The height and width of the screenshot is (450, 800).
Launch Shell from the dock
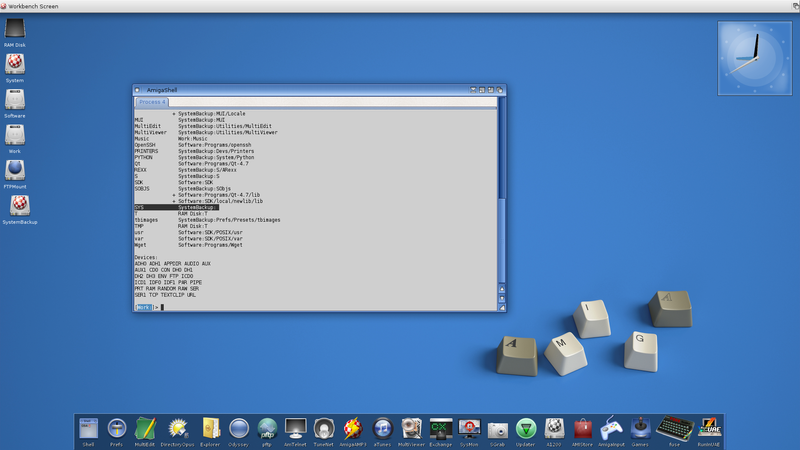[x=88, y=428]
